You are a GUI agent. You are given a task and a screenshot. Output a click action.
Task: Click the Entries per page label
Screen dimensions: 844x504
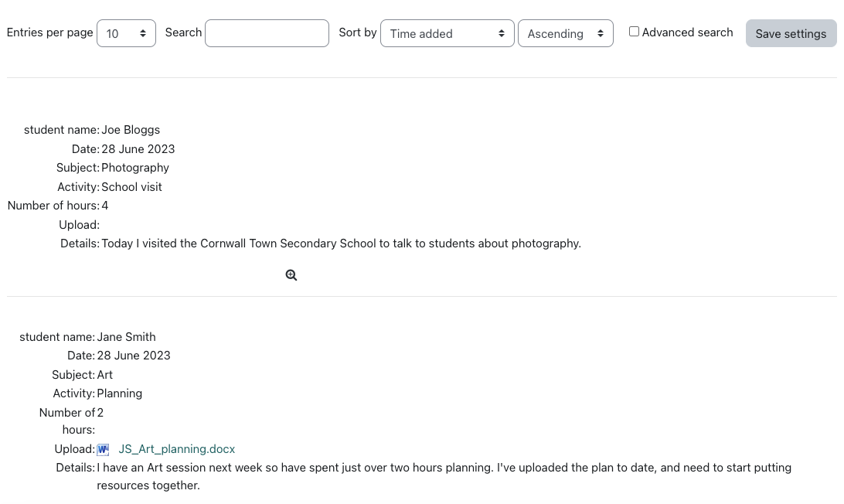[x=49, y=32]
